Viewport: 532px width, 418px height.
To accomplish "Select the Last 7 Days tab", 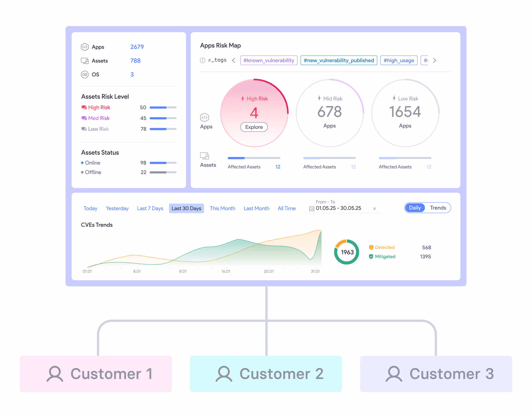I will [x=150, y=208].
